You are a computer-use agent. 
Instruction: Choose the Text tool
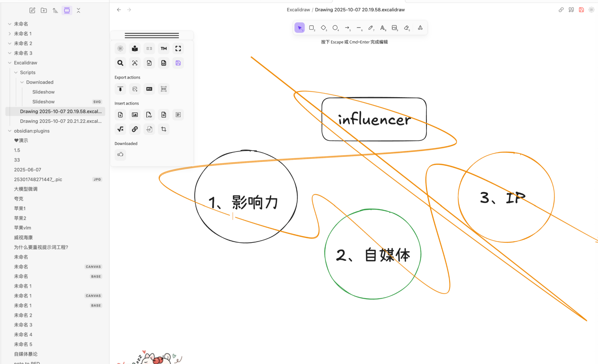coord(383,28)
